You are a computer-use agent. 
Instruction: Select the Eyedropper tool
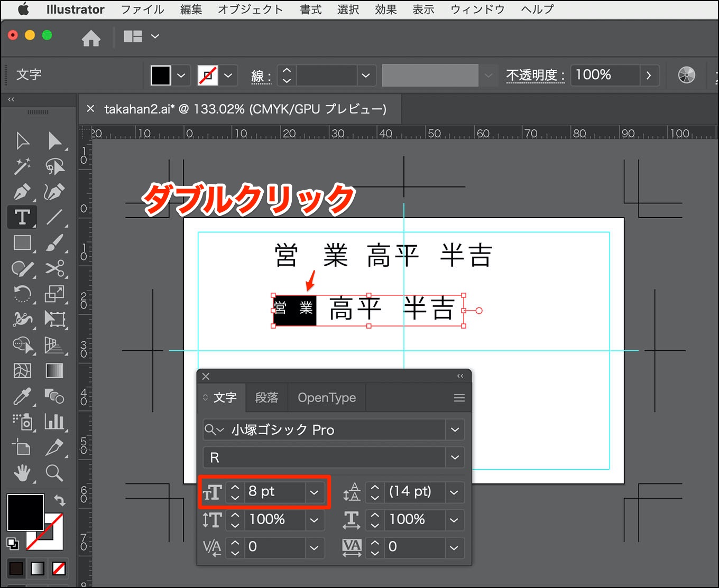(x=22, y=396)
